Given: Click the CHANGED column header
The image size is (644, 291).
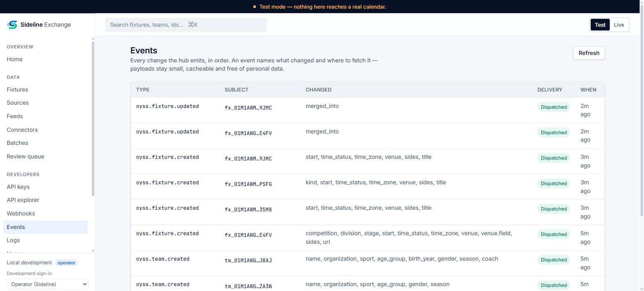Looking at the screenshot, I should tap(318, 89).
